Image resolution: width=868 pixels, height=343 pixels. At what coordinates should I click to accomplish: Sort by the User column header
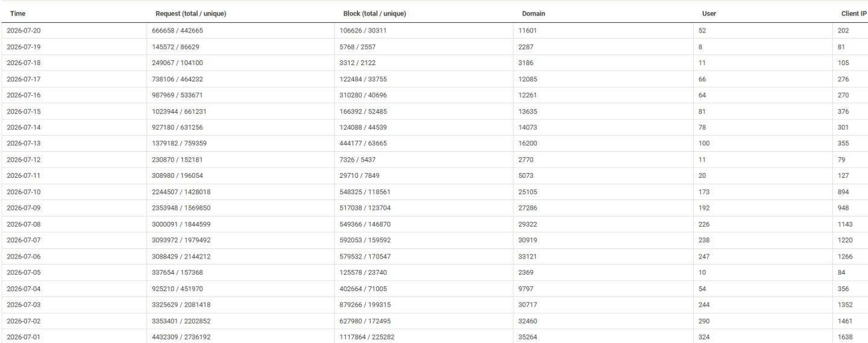pos(709,14)
